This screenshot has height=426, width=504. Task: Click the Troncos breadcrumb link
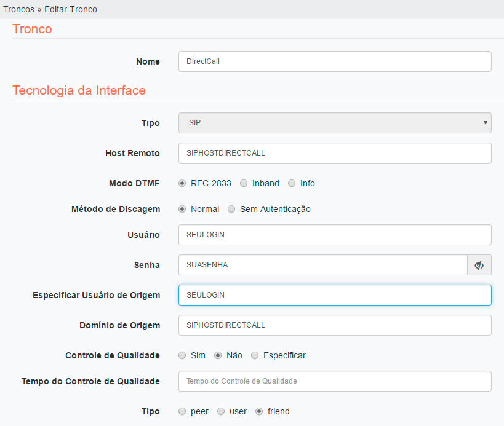18,9
